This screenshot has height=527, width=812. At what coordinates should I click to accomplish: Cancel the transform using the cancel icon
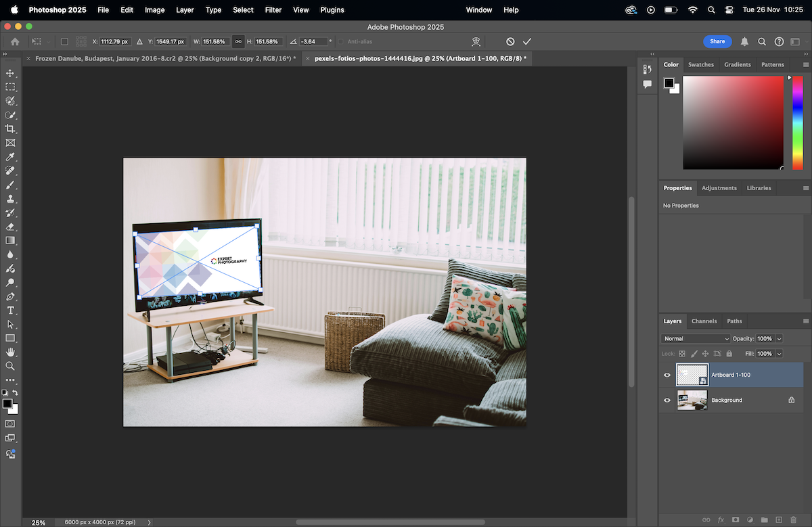click(x=510, y=41)
